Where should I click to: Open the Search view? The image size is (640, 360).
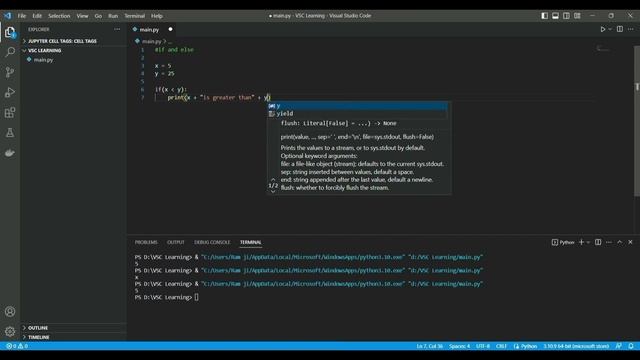10,52
